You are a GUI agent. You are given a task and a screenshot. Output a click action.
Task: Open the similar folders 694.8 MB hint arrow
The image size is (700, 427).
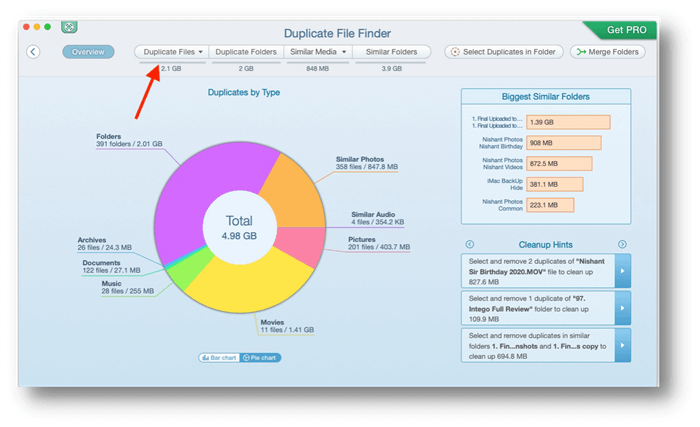point(622,345)
